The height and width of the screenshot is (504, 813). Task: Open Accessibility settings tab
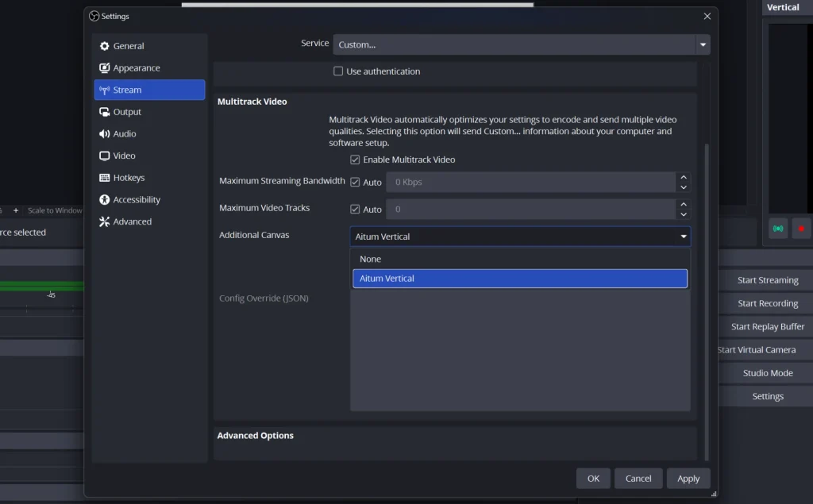coord(149,200)
